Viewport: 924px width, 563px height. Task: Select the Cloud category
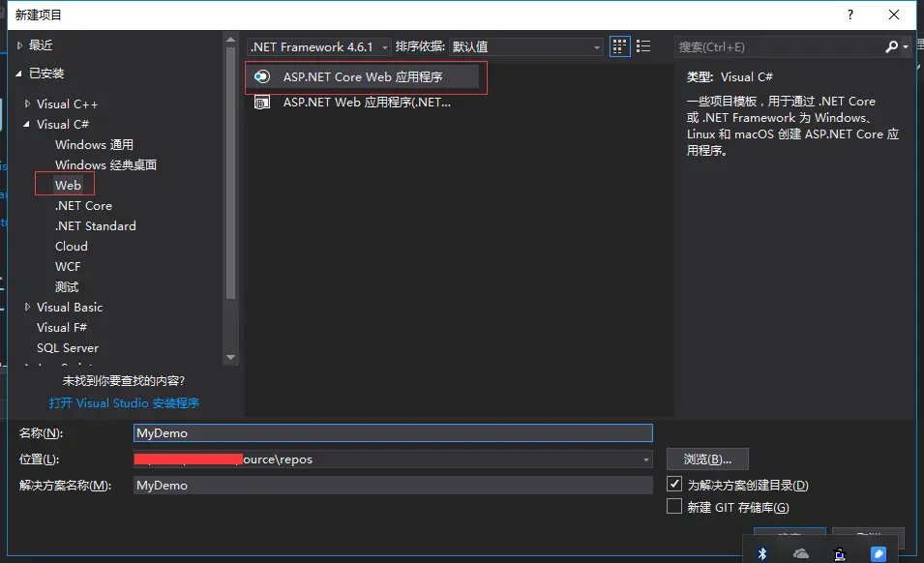click(72, 246)
